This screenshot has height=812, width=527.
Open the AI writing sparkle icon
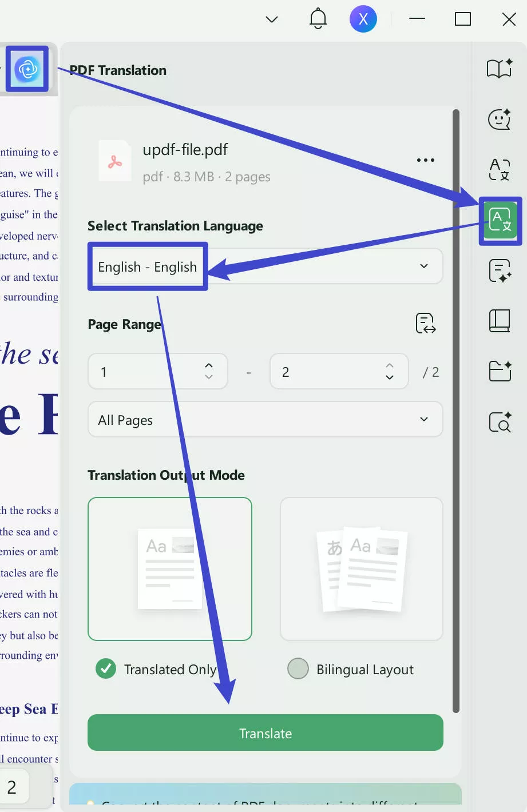(x=499, y=270)
